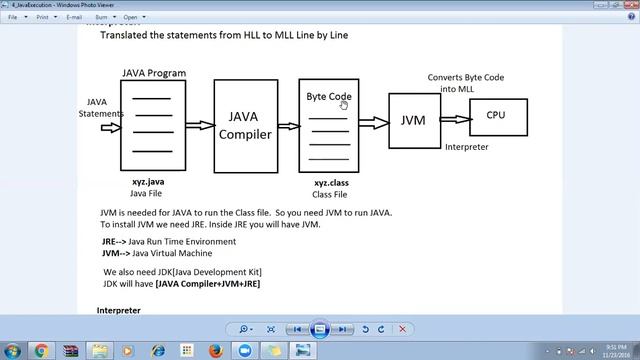
Task: Open the Burn menu
Action: pos(101,17)
